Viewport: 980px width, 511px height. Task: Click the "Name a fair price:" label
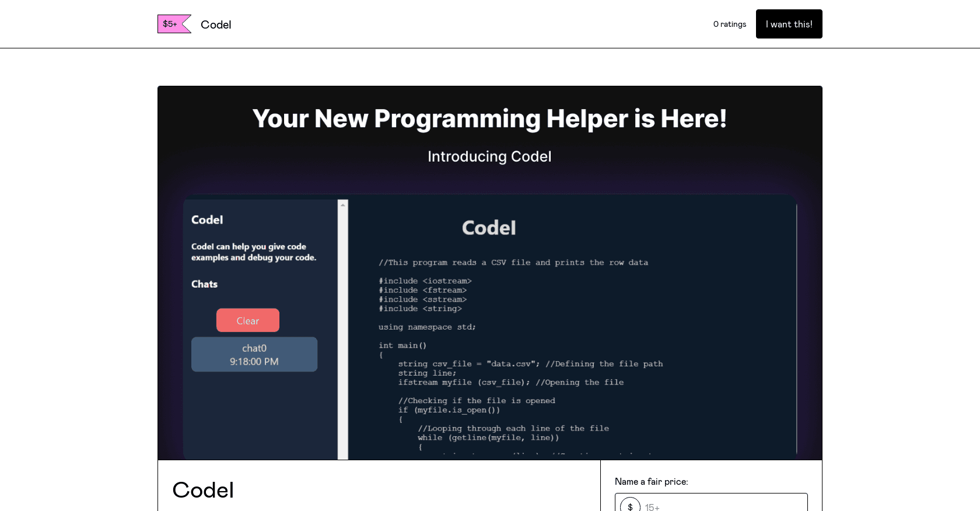click(651, 481)
